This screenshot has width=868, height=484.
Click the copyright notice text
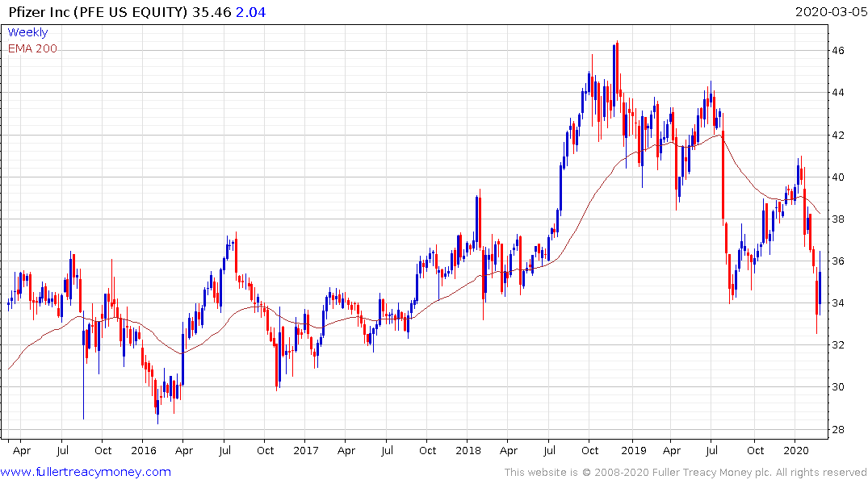click(x=686, y=473)
